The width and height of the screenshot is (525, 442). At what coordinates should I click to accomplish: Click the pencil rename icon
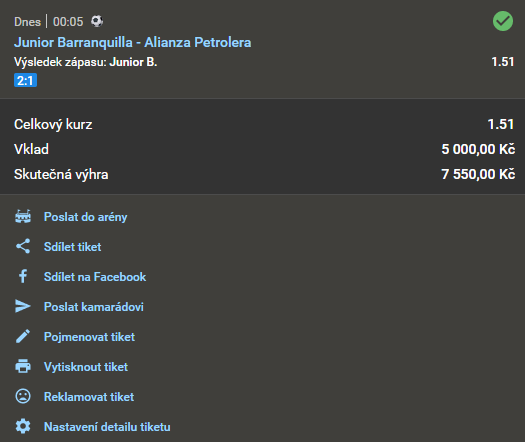click(23, 337)
